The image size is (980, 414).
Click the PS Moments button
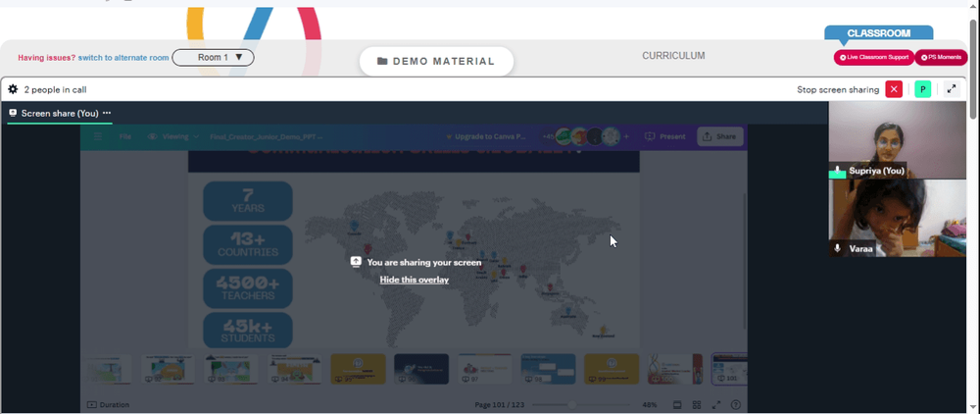point(941,58)
